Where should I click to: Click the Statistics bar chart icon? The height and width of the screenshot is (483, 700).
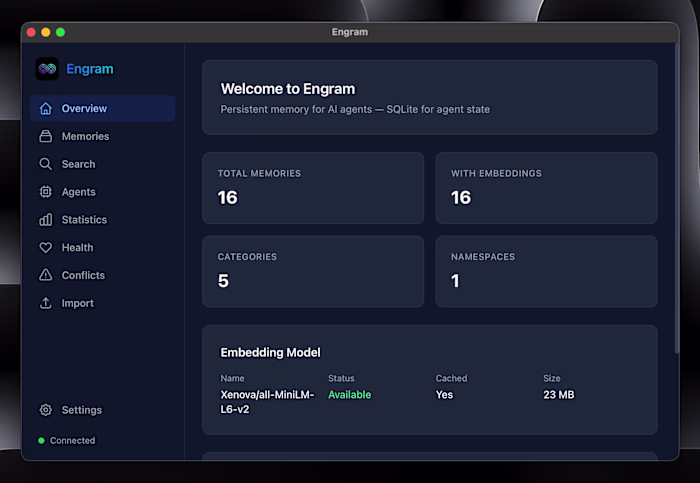46,220
